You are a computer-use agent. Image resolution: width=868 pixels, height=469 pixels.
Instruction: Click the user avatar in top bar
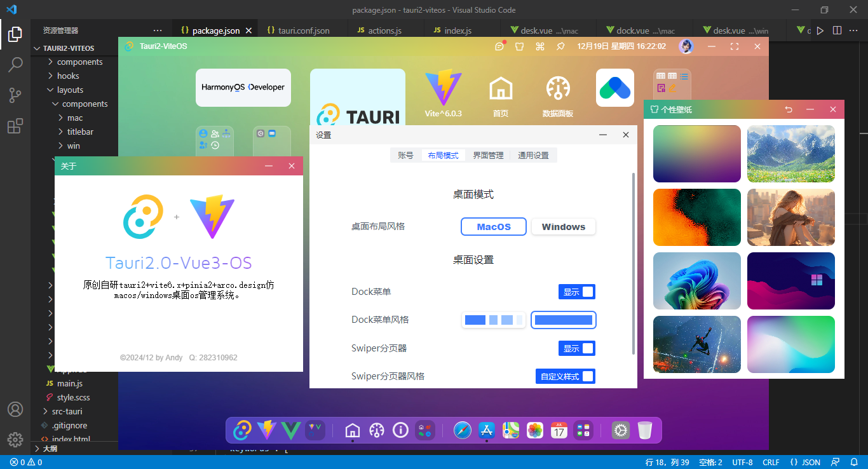point(686,46)
